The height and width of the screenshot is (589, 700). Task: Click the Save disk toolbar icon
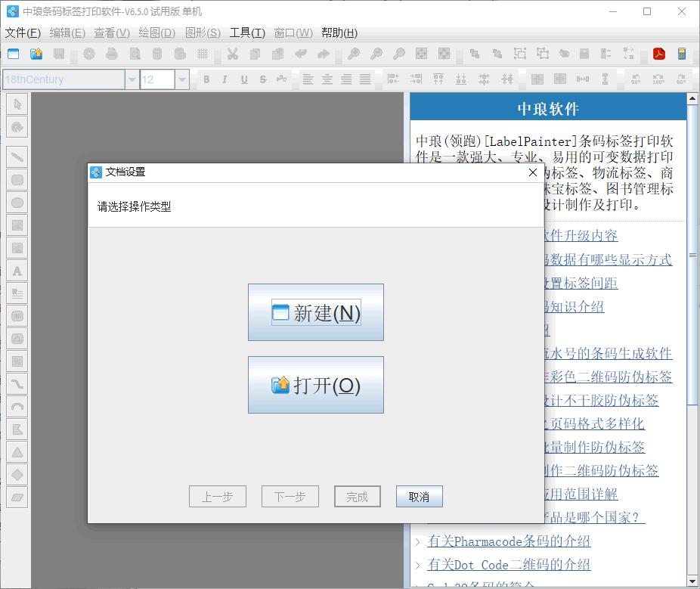tap(59, 54)
